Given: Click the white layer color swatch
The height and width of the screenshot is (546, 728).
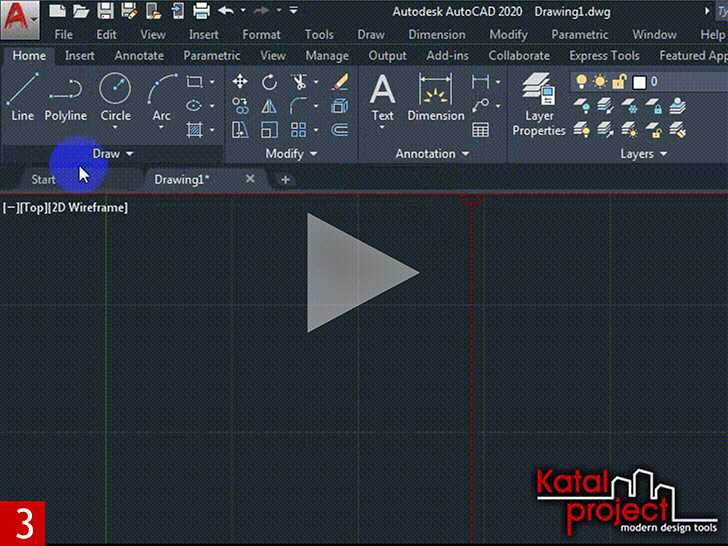Looking at the screenshot, I should (x=639, y=82).
